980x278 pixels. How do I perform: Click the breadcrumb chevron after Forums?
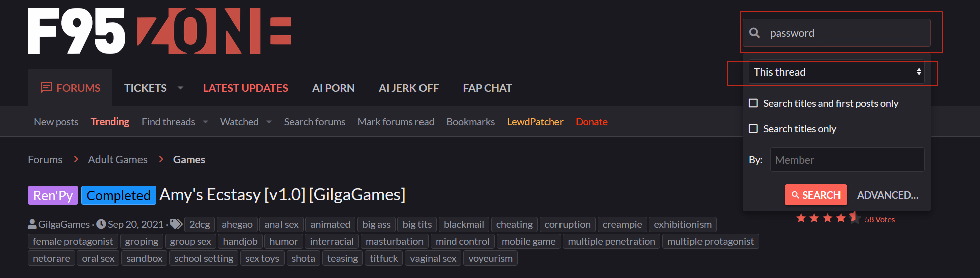pos(76,159)
